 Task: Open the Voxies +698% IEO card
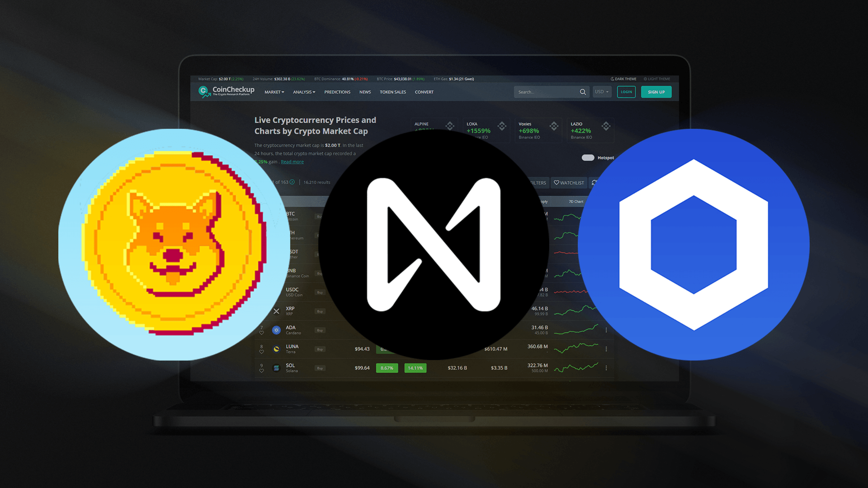(538, 130)
